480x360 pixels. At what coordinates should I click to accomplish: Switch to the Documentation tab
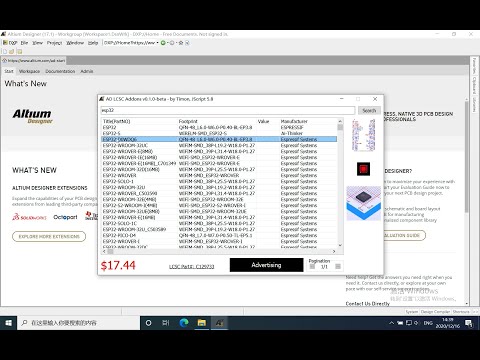60,71
